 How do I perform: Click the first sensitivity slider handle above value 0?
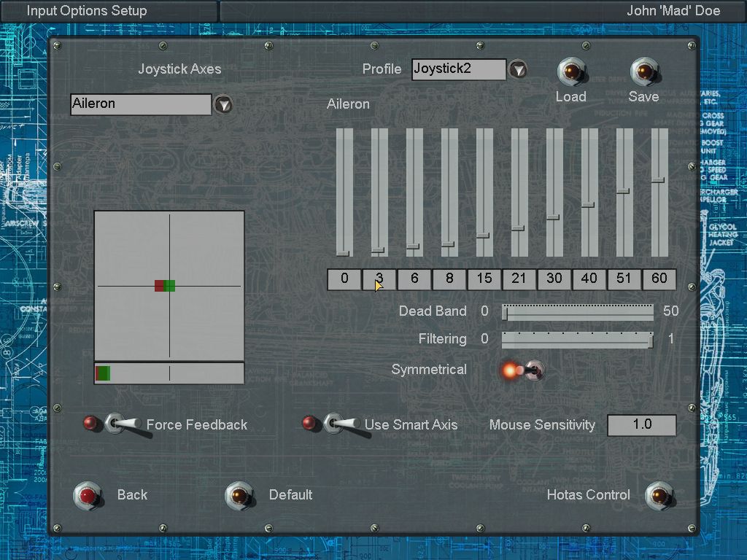point(343,253)
